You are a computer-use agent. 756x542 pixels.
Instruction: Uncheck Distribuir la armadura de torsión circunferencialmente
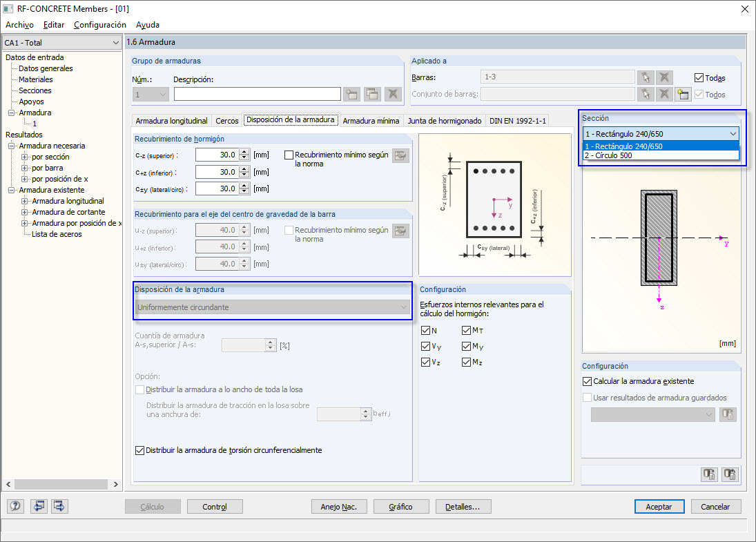click(140, 450)
